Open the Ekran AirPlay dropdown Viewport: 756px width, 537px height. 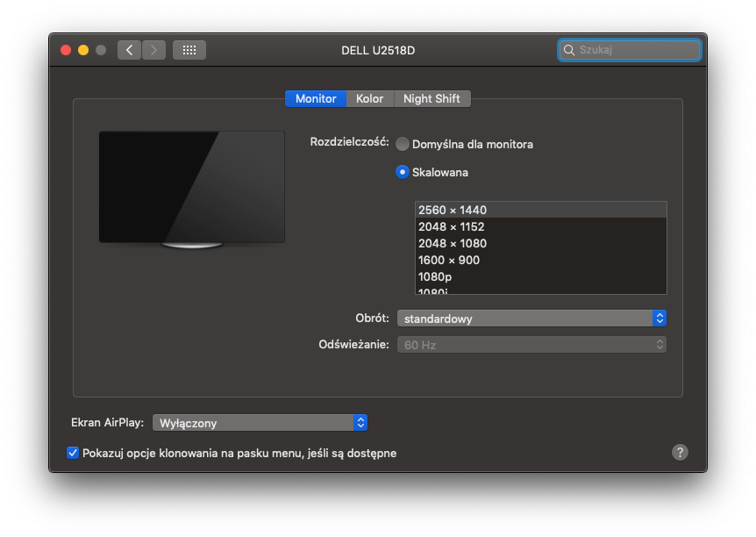(260, 423)
